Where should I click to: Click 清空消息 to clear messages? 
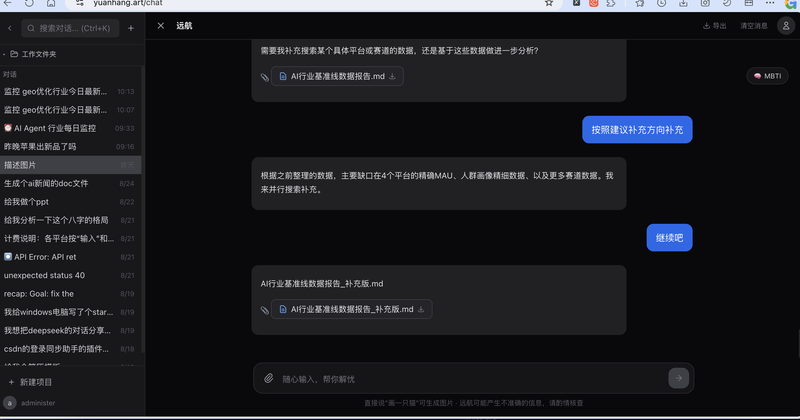click(x=754, y=26)
